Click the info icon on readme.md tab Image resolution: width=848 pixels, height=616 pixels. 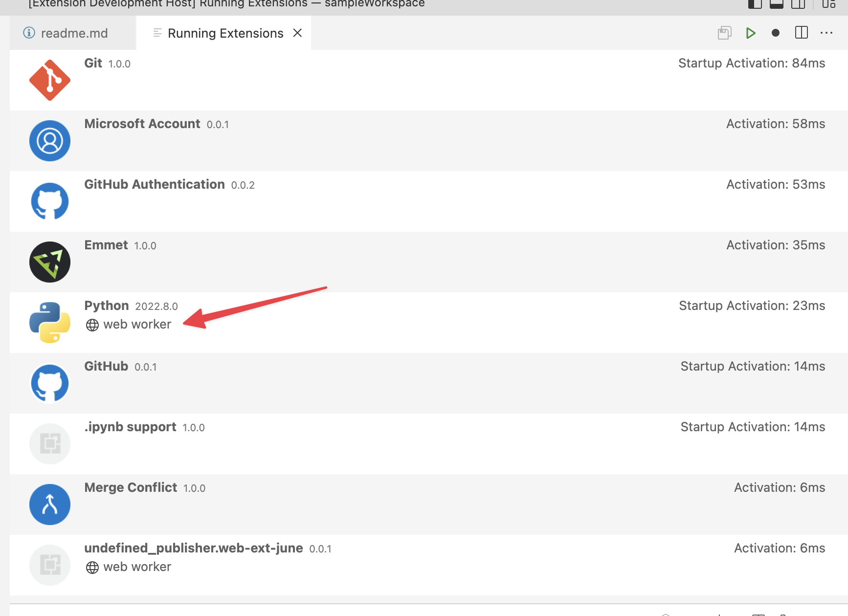[x=28, y=33]
